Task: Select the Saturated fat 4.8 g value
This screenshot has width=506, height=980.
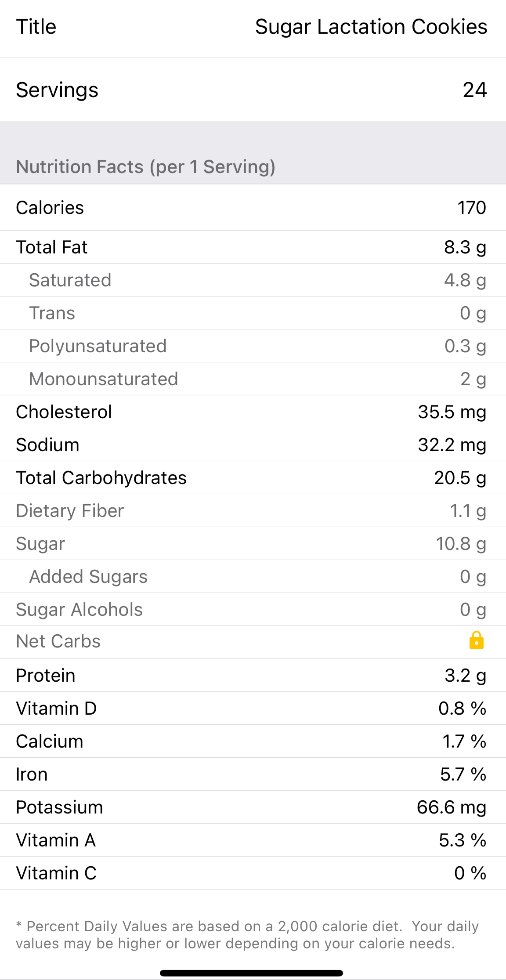Action: (x=465, y=280)
